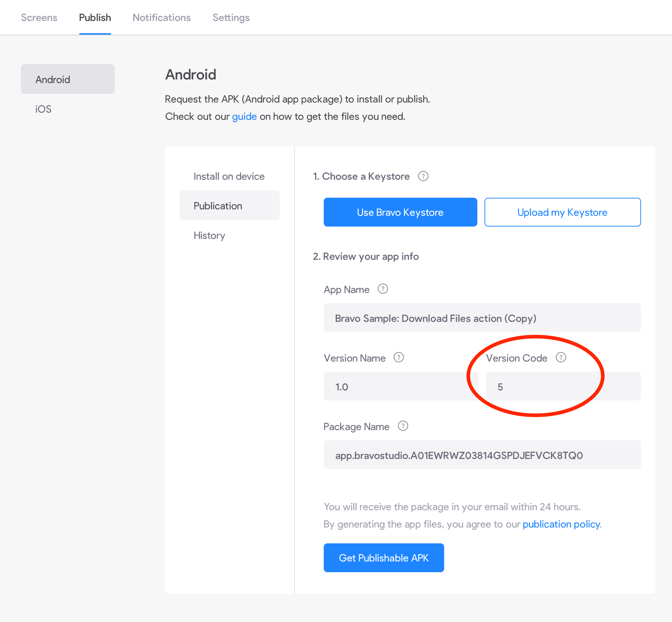Select Android in the platform sidebar
Viewport: 672px width, 622px height.
[x=68, y=79]
